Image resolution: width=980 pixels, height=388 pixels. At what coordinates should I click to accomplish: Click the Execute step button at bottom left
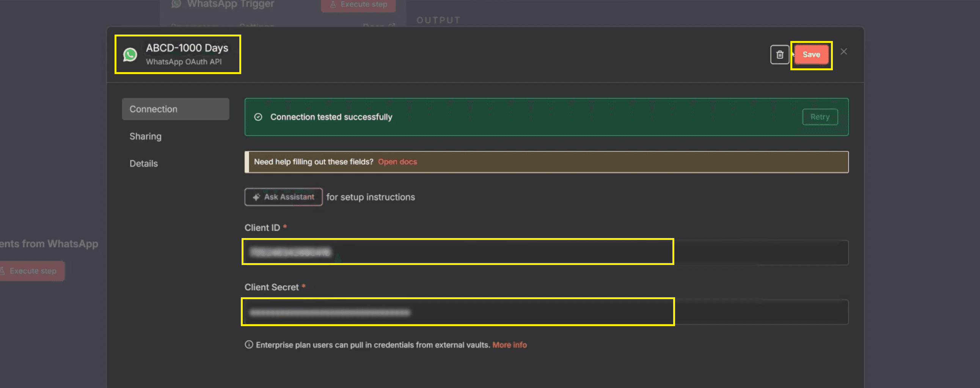pyautogui.click(x=32, y=271)
